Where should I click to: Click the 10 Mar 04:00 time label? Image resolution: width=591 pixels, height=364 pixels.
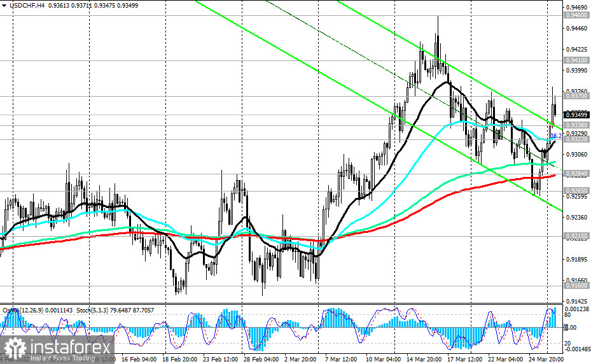pos(384,359)
